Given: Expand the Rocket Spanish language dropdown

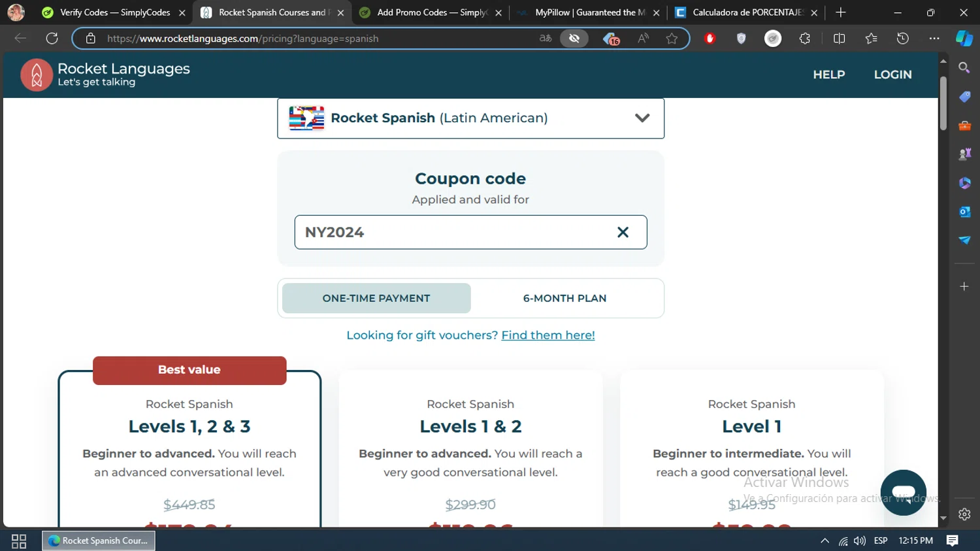Looking at the screenshot, I should tap(470, 118).
